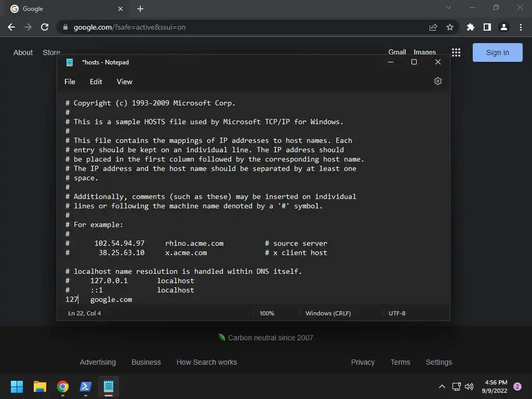The width and height of the screenshot is (532, 399).
Task: Click Ln 22, Col 4 status indicator
Action: (85, 313)
